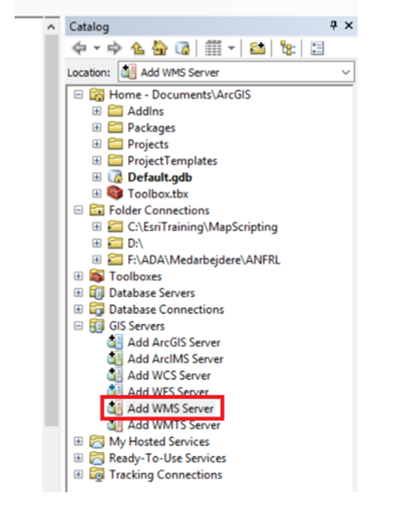
Task: Expand the Database Connections node
Action: (x=78, y=310)
